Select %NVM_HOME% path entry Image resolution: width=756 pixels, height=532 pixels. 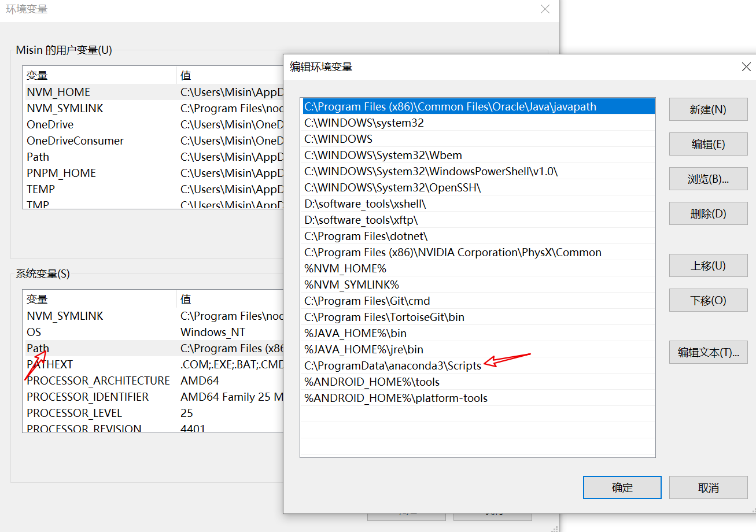(345, 268)
